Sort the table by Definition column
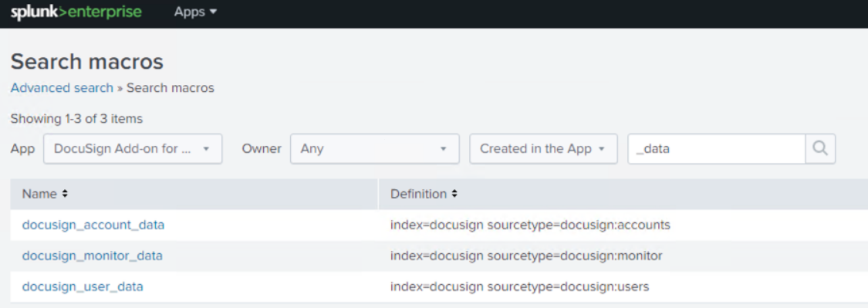Viewport: 868px width, 308px height. coord(424,194)
